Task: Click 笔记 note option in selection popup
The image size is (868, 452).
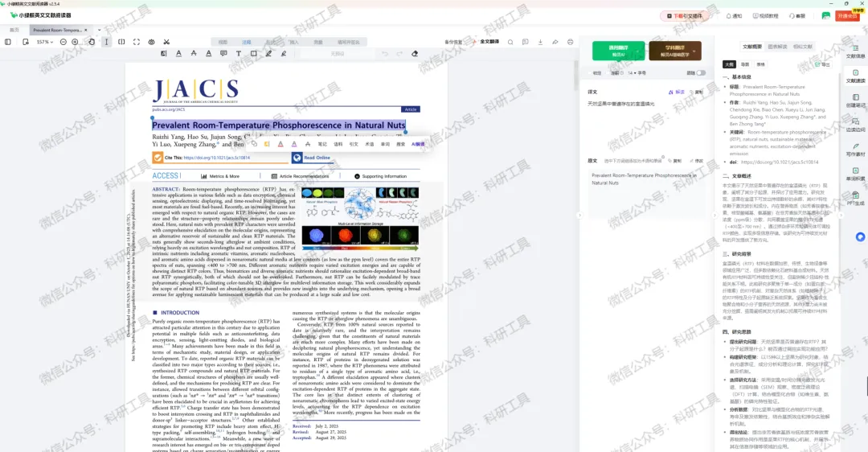Action: [x=322, y=144]
